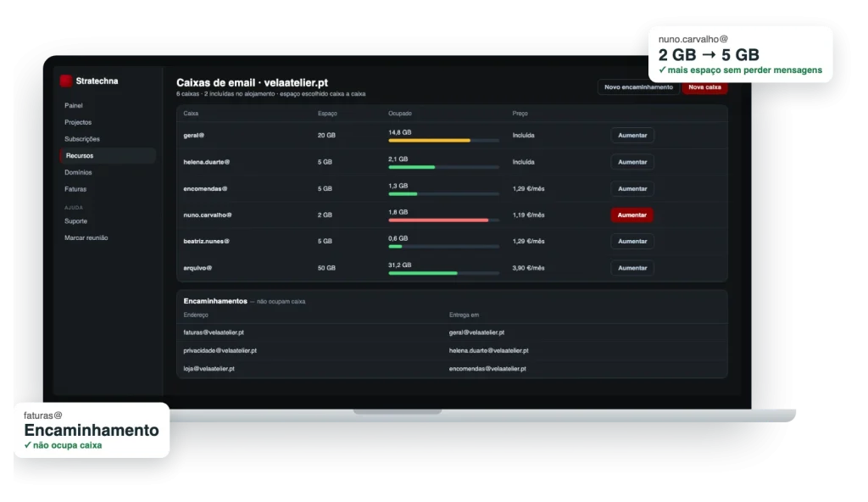Increase space for beatriz.nunes@ mailbox
The image size is (868, 502).
point(632,241)
